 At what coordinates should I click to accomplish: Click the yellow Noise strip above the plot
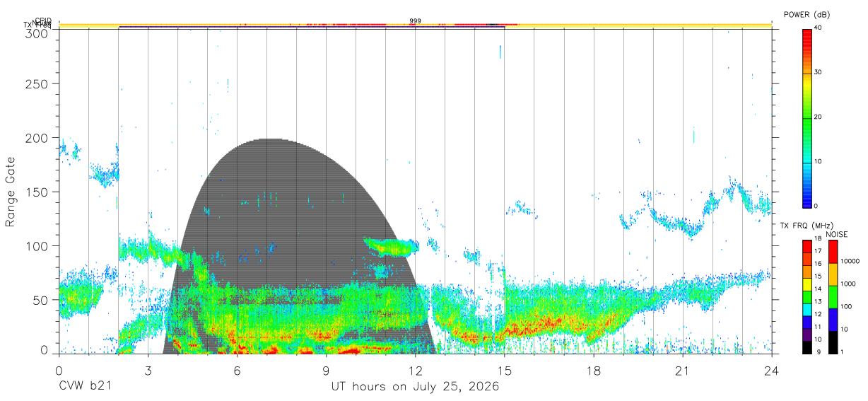pyautogui.click(x=416, y=25)
